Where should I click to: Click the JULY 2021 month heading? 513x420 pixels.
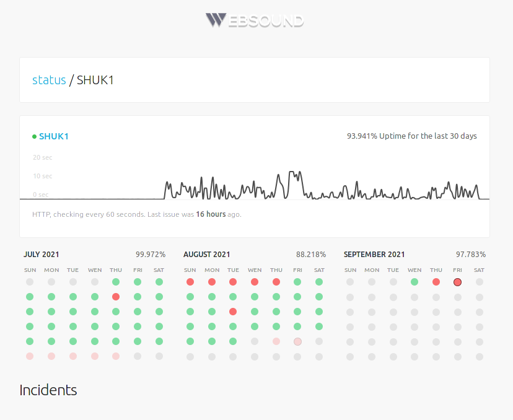[x=42, y=255]
